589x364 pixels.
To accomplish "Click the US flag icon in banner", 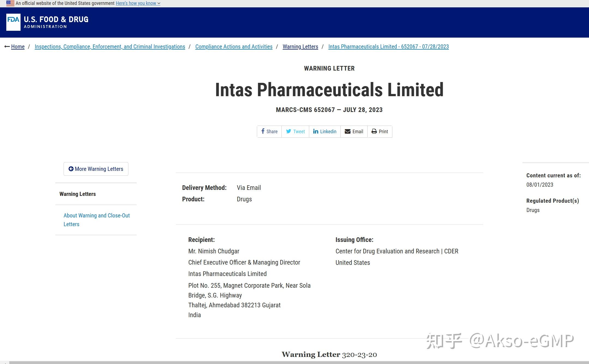I will [x=10, y=3].
